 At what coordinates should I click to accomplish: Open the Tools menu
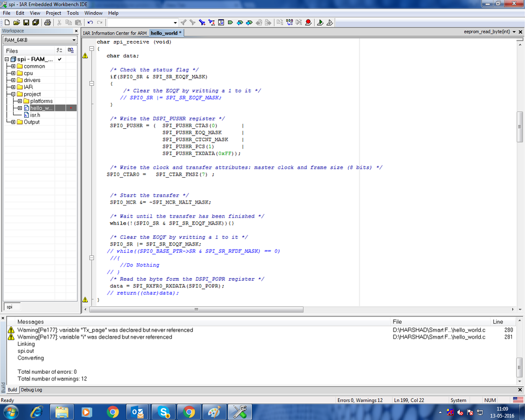(x=73, y=13)
